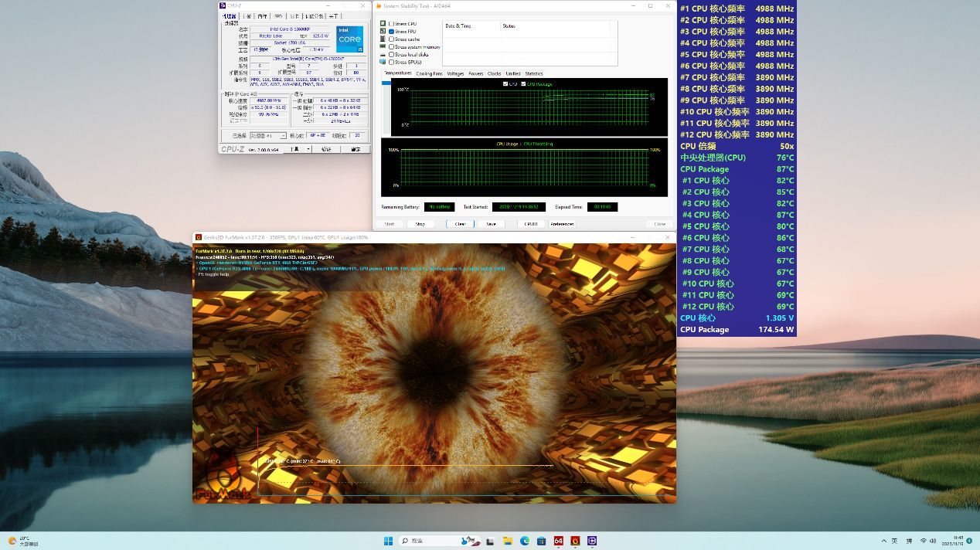The image size is (980, 550).
Task: Open File Explorer from the taskbar
Action: (508, 541)
